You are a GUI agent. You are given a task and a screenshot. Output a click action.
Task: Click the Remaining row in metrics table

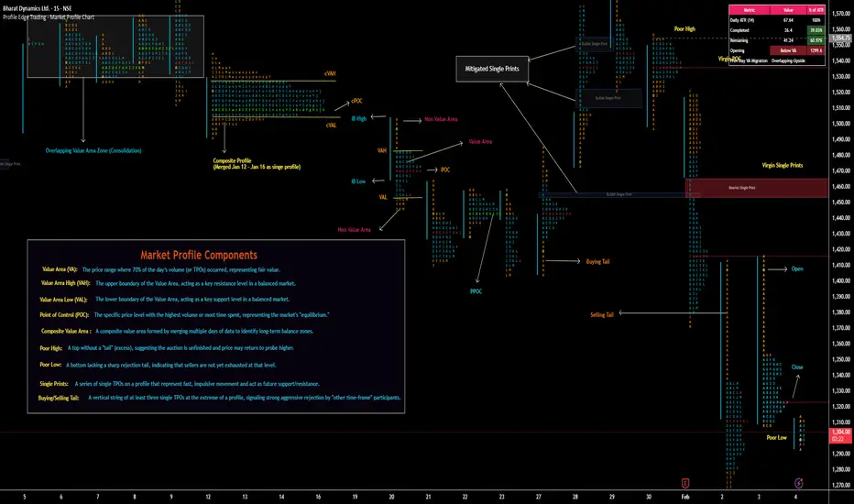coord(777,40)
